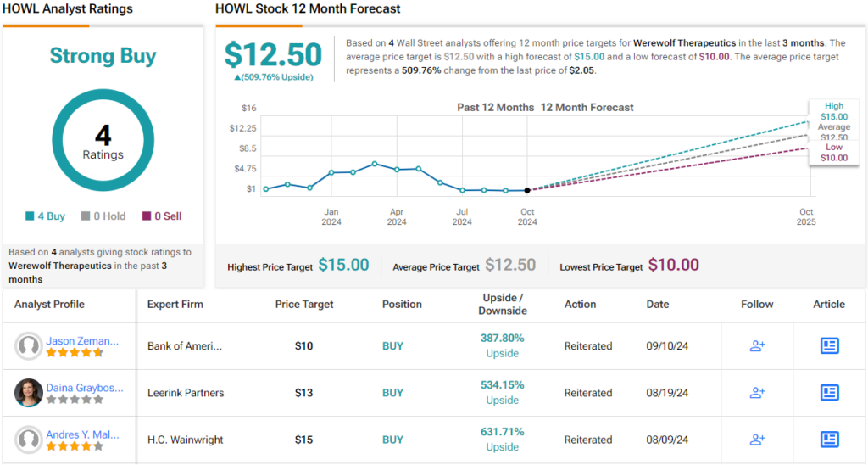Open the Bank of America rating article
Viewport: 868px width, 465px height.
(x=829, y=346)
